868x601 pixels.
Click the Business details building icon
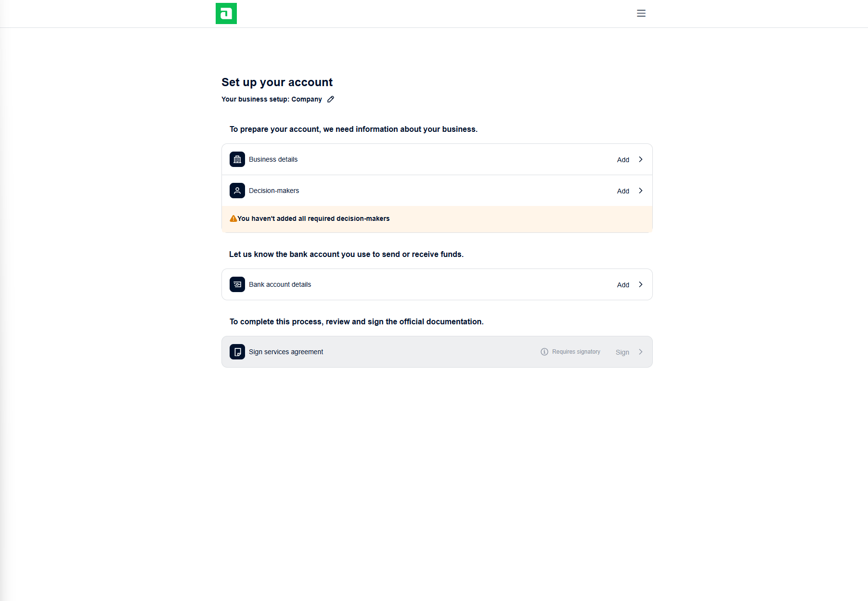tap(237, 159)
